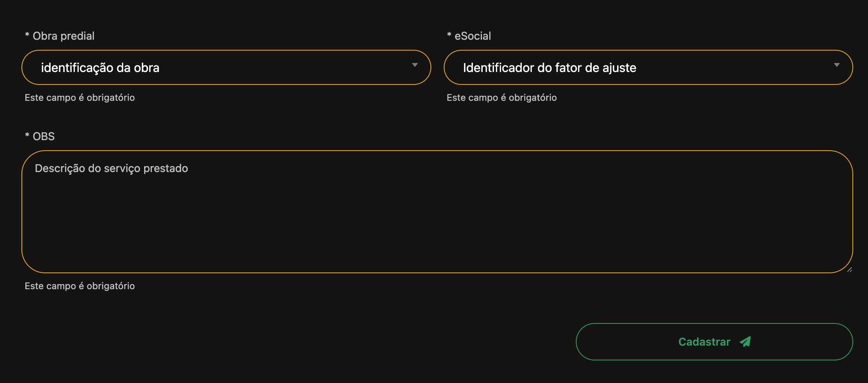The width and height of the screenshot is (868, 383).
Task: Click the 'OBS' field label
Action: click(x=44, y=136)
